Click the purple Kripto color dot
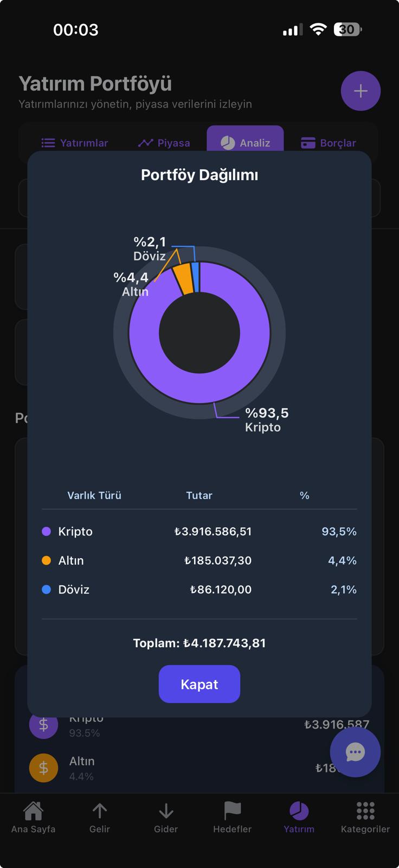399x868 pixels. click(x=46, y=532)
